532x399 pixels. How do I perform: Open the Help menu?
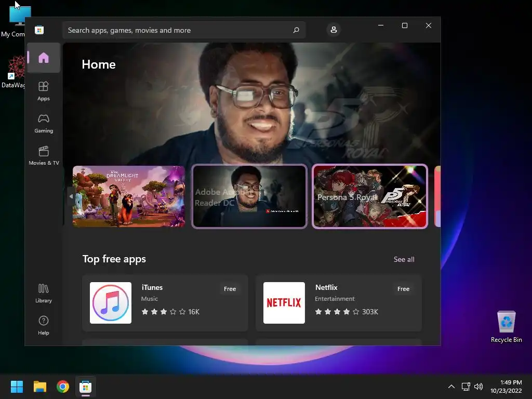pos(44,325)
